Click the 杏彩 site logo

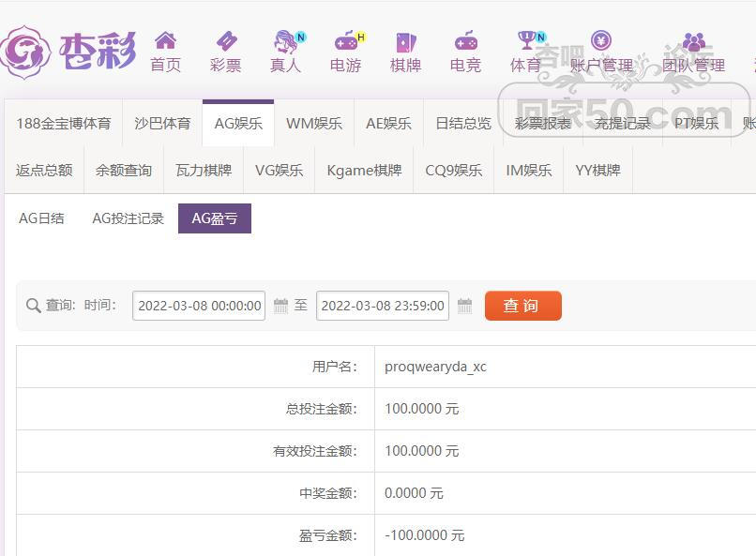click(x=69, y=51)
